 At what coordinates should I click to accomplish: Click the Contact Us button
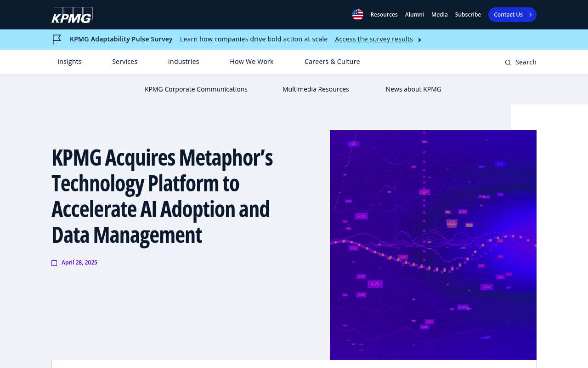point(512,15)
